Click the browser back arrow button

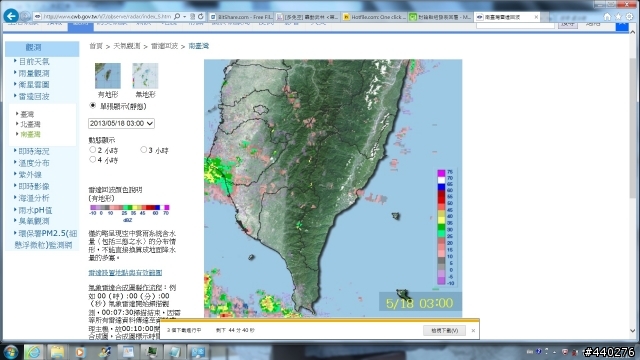tap(11, 16)
